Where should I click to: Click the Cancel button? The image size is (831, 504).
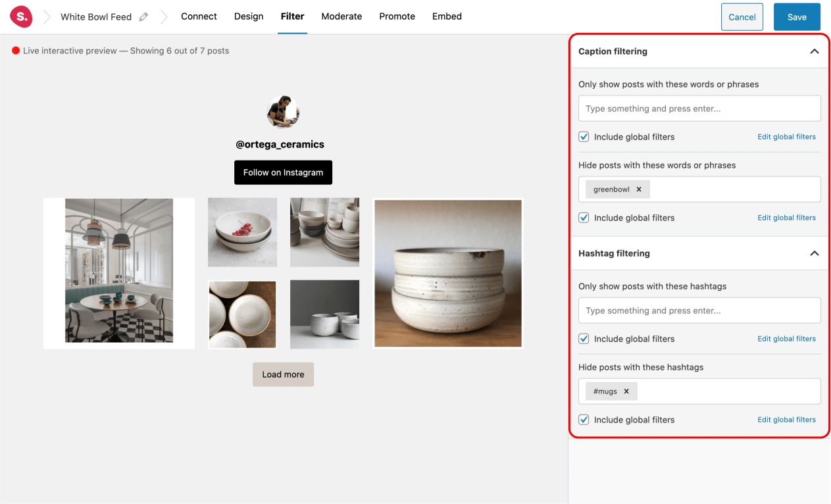click(742, 17)
